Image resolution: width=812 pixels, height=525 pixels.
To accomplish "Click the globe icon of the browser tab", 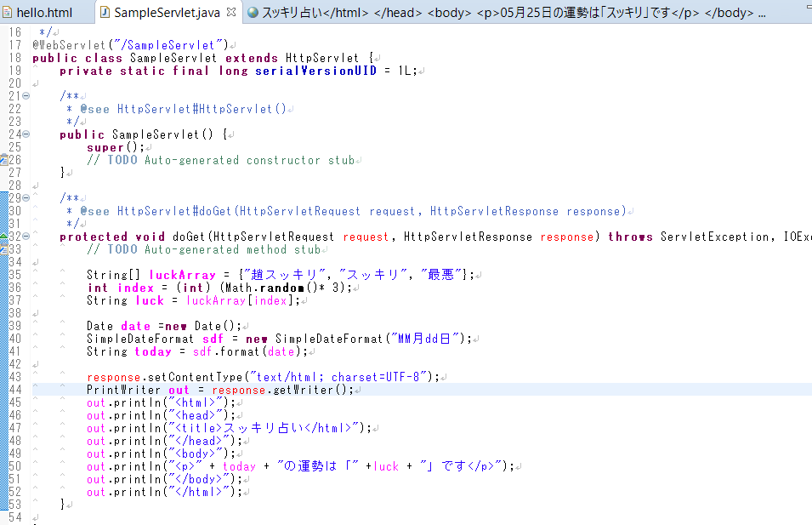I will coord(253,13).
